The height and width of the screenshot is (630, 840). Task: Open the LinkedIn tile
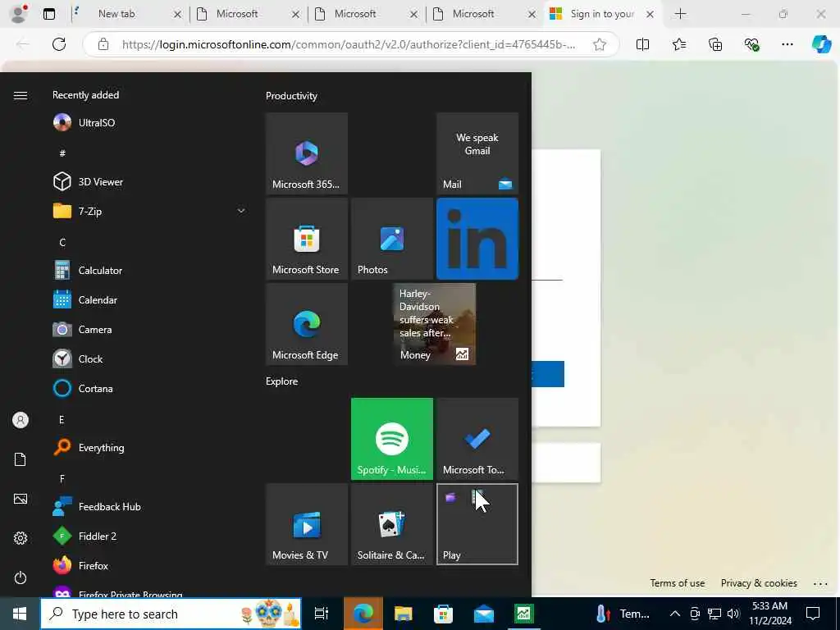click(x=477, y=239)
